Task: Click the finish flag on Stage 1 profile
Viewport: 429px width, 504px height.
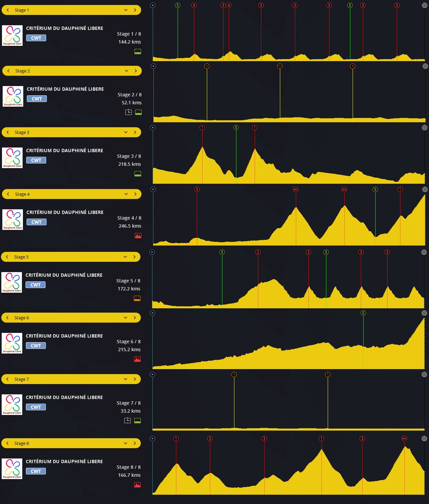Action: pos(425,5)
